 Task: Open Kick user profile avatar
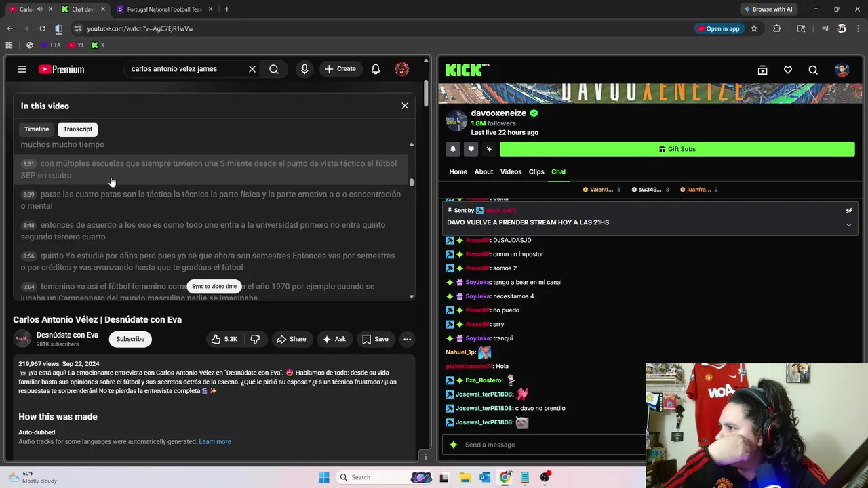click(x=842, y=70)
